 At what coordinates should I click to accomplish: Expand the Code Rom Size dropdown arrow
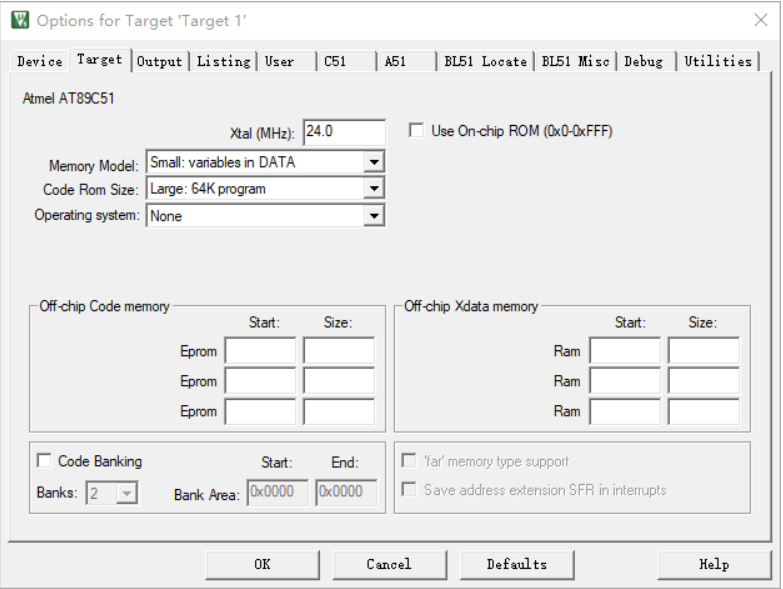click(374, 189)
